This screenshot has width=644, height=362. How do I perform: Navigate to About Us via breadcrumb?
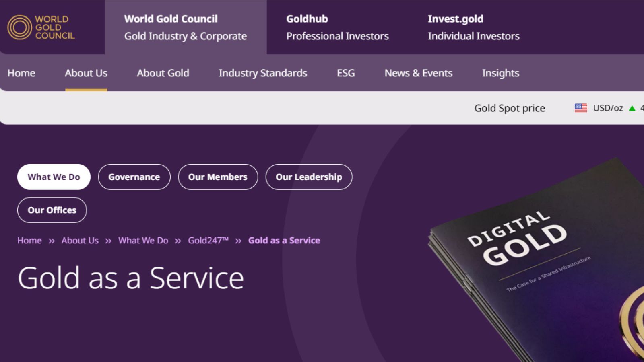click(80, 240)
